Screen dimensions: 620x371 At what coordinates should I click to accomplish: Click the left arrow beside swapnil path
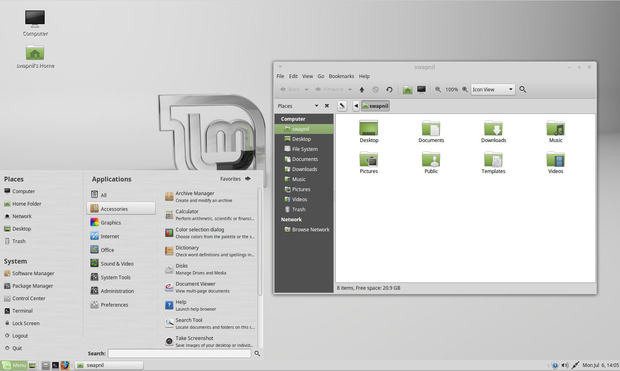356,106
